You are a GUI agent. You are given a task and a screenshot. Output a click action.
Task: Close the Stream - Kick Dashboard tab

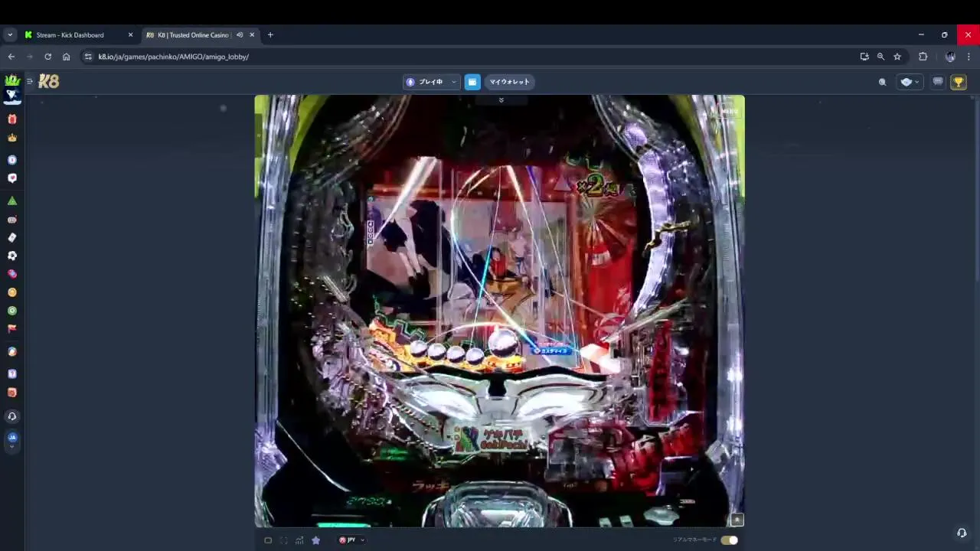pos(130,35)
